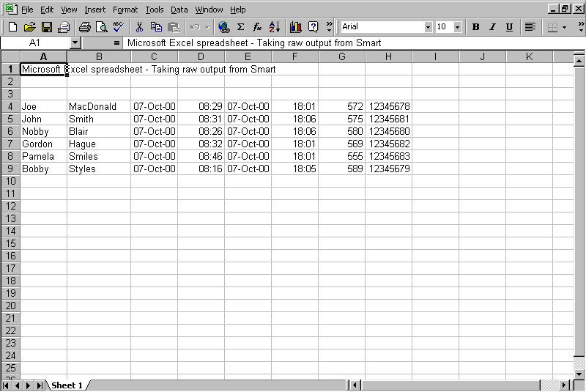Expand the Undo history dropdown arrow
Screen dimensions: 586x392
pos(207,27)
